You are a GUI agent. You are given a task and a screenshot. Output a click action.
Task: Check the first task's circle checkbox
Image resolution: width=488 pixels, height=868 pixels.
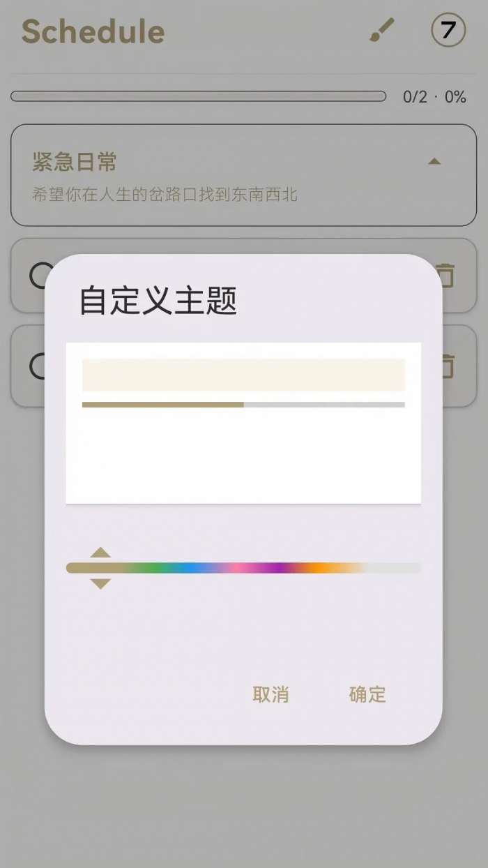coord(41,276)
